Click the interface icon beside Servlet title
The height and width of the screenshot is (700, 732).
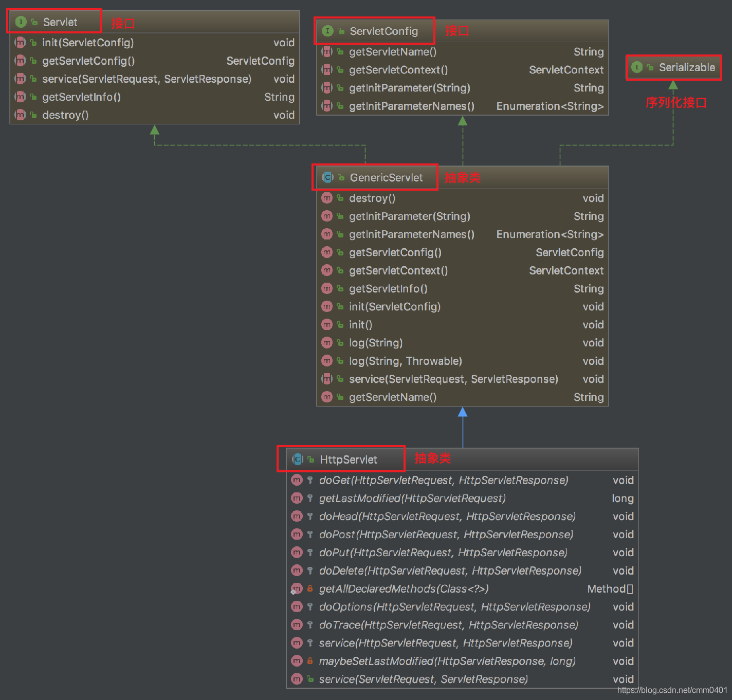21,22
